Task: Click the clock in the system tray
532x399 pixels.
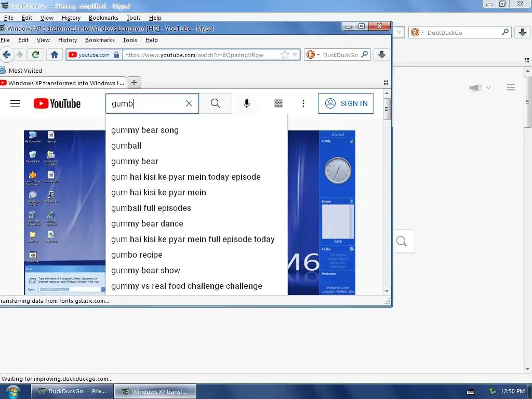Action: [x=512, y=391]
